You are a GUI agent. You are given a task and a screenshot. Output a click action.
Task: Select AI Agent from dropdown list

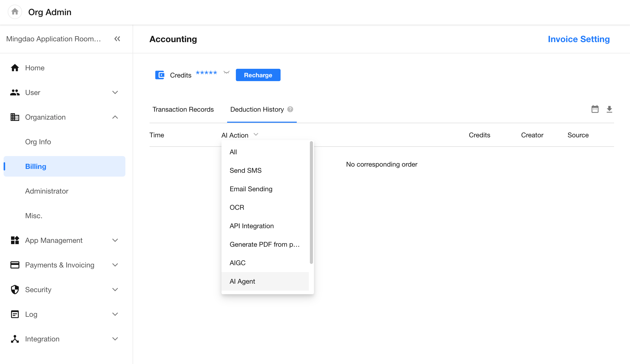pyautogui.click(x=242, y=281)
